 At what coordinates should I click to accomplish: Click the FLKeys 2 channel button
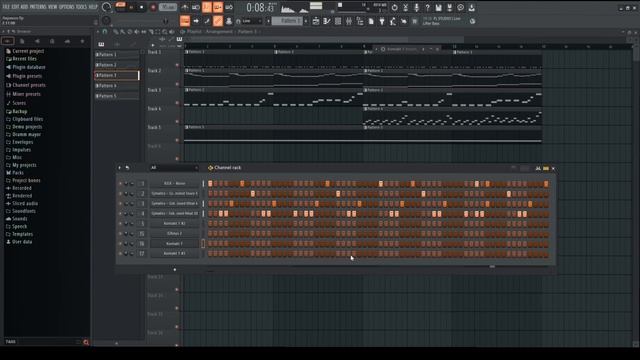coord(175,233)
